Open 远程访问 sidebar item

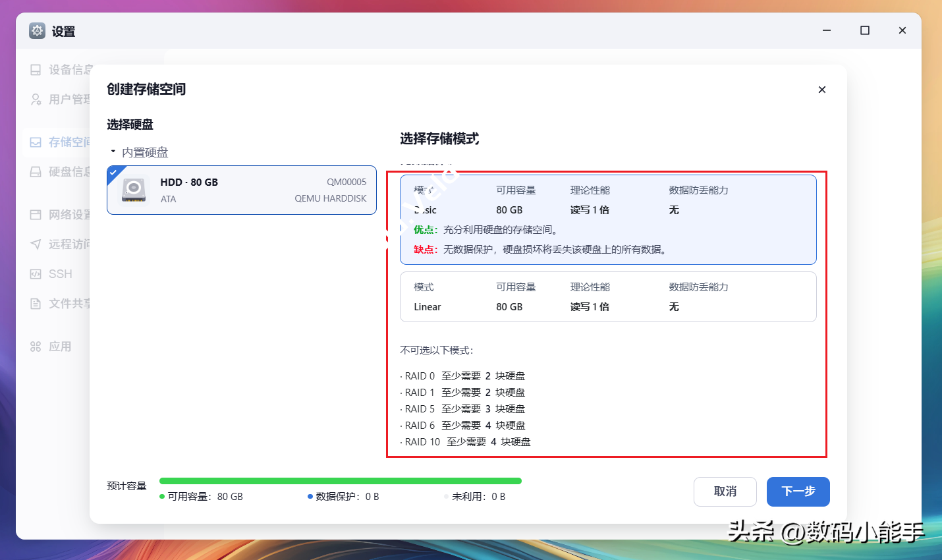61,244
